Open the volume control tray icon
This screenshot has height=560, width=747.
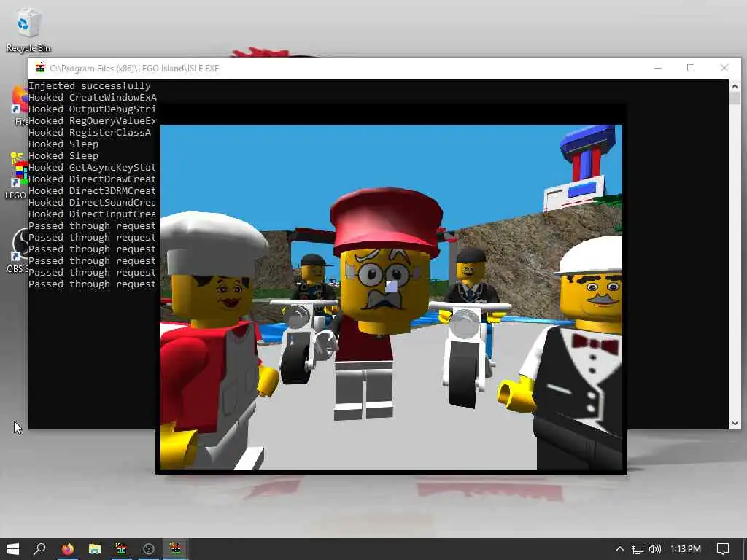(x=655, y=549)
